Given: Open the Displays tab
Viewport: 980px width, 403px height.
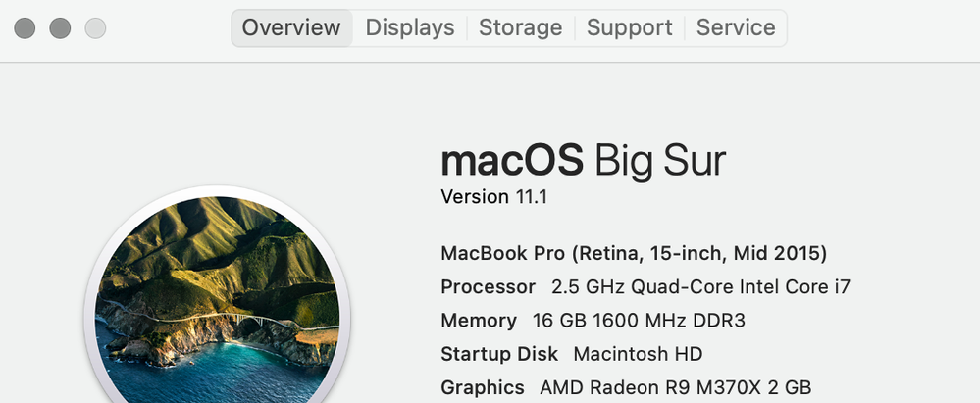Looking at the screenshot, I should pos(409,27).
